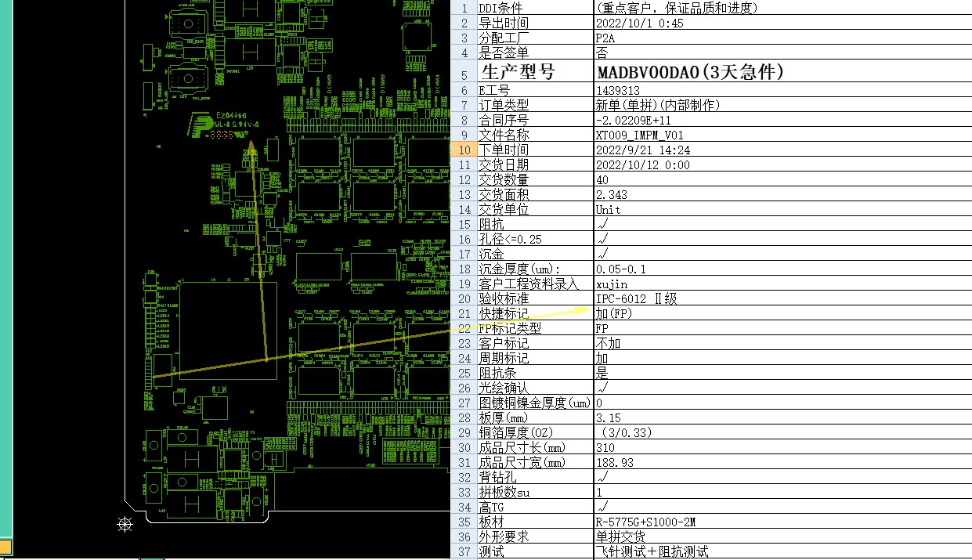972x560 pixels.
Task: Click the 合同序号 label cell
Action: point(535,120)
